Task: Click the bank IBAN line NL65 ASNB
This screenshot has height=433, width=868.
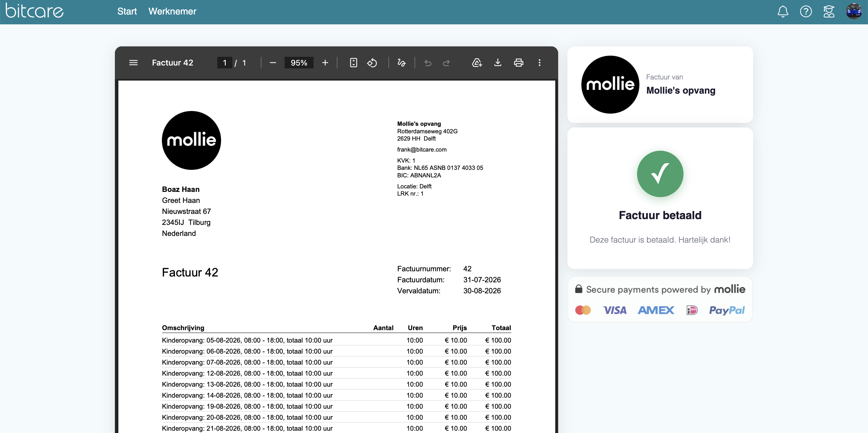Action: [x=440, y=168]
